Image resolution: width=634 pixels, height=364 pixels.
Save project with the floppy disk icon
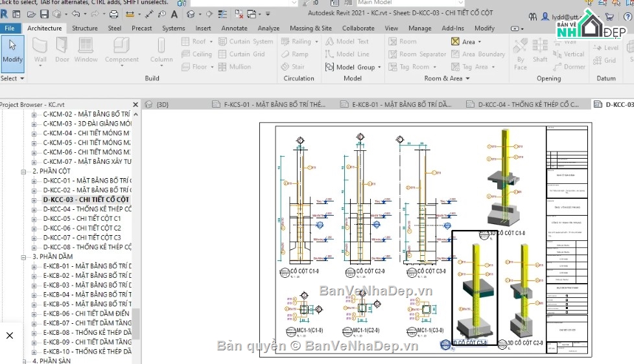tap(45, 14)
